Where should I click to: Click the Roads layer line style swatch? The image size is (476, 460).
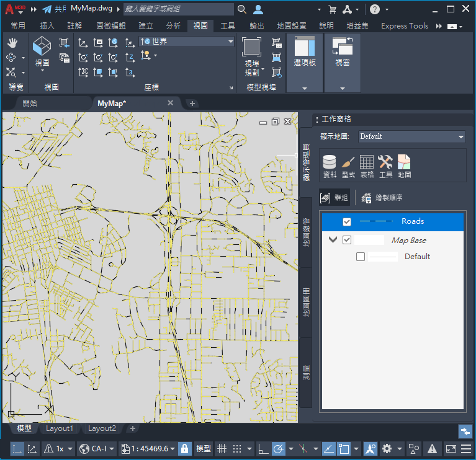376,222
